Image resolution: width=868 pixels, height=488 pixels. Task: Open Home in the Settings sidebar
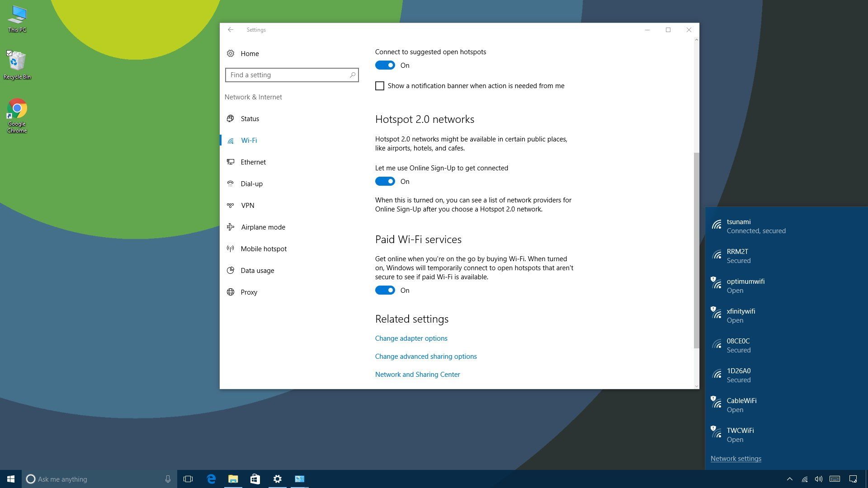click(x=250, y=54)
